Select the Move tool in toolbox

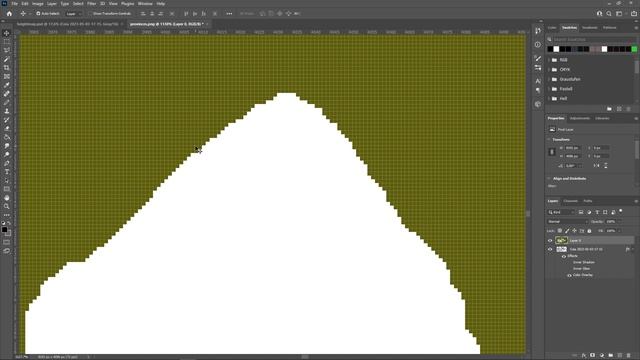[x=7, y=33]
